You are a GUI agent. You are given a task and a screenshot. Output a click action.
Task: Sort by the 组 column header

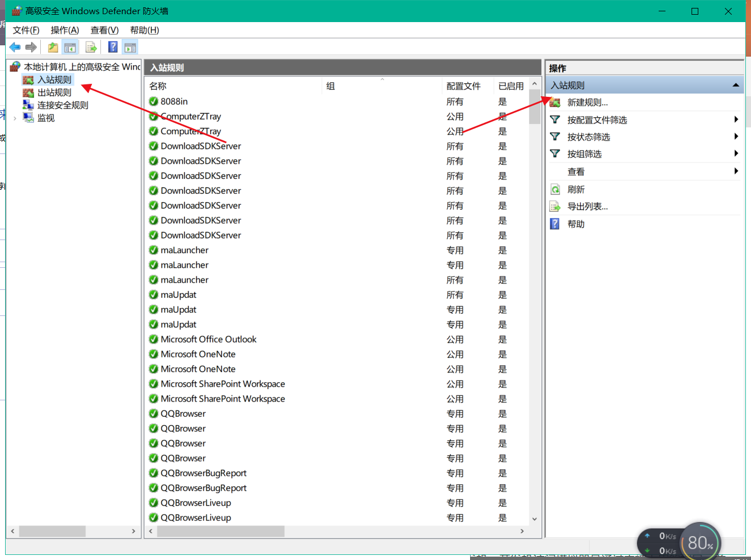click(382, 86)
